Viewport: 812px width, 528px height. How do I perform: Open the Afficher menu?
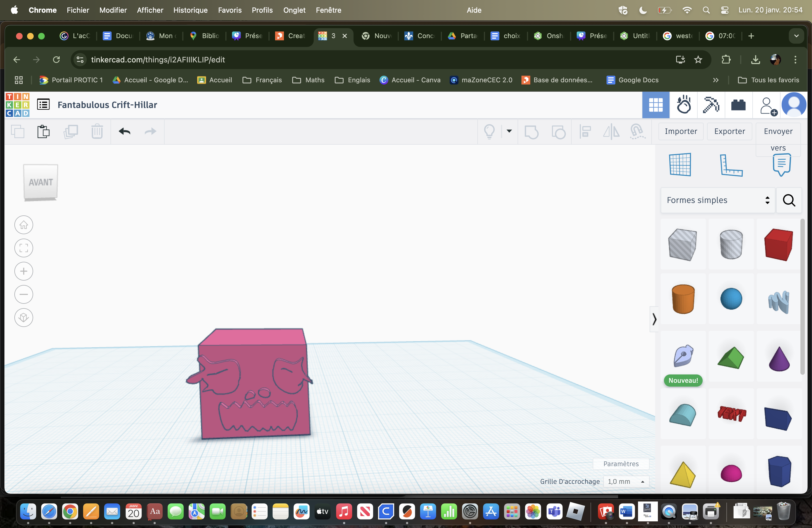click(150, 10)
